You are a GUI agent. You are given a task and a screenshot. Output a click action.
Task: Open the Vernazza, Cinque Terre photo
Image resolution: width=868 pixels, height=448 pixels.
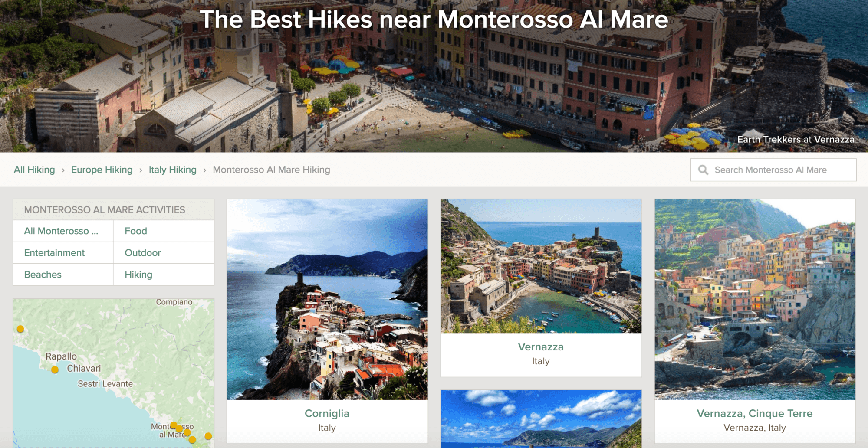[755, 299]
